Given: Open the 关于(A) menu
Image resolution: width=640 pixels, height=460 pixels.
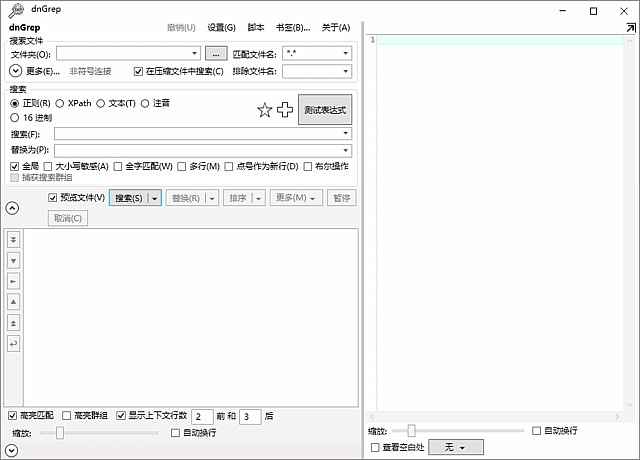Looking at the screenshot, I should 335,28.
